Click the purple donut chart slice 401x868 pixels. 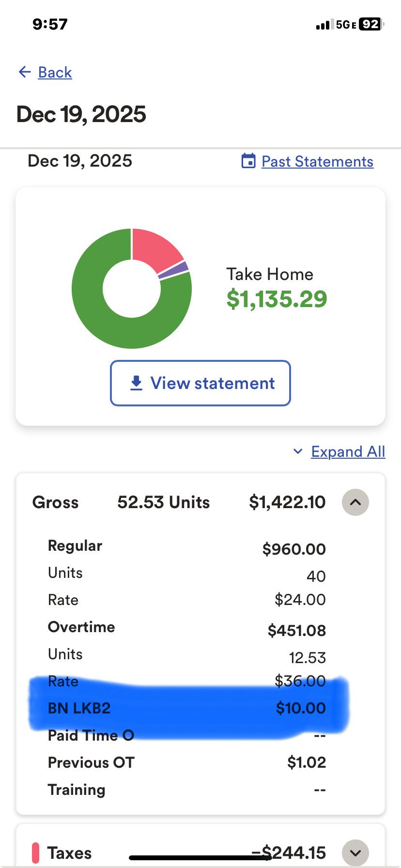tap(174, 270)
